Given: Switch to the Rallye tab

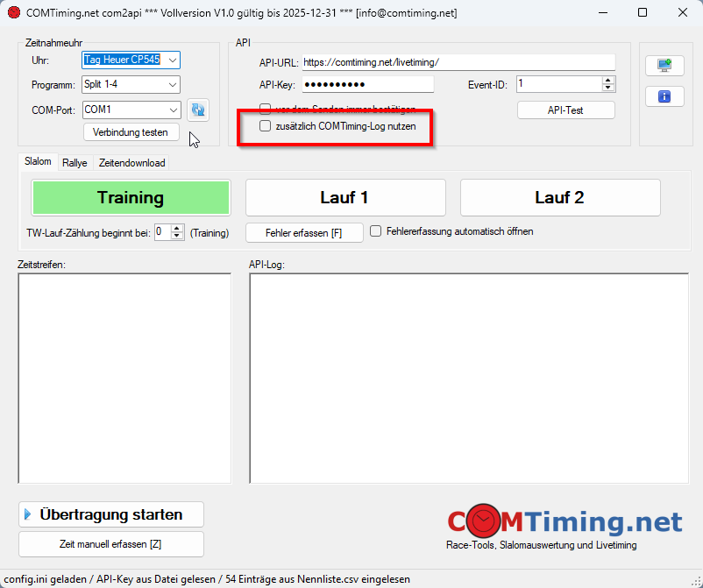Looking at the screenshot, I should (x=75, y=163).
